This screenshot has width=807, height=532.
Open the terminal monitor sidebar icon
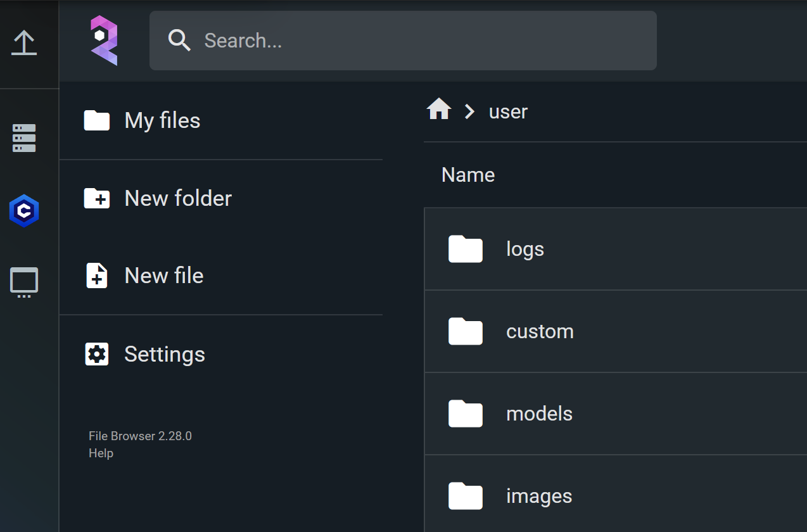coord(23,282)
